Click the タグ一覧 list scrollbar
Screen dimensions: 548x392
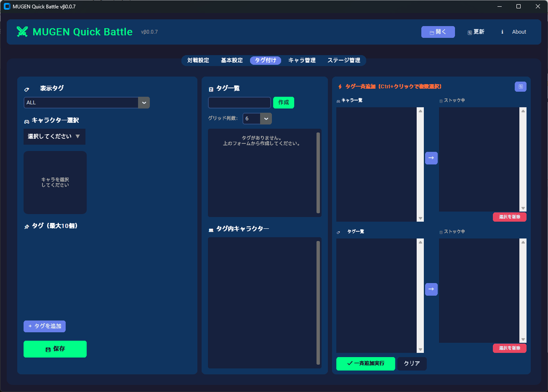coord(318,173)
